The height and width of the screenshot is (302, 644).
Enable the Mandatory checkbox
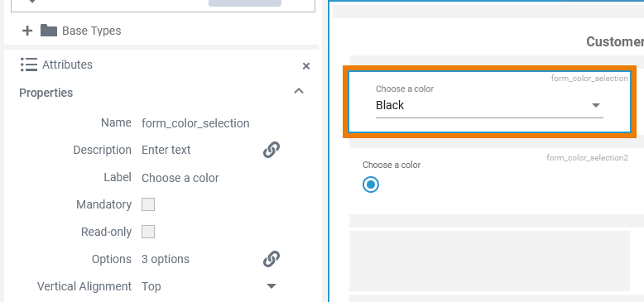[148, 204]
